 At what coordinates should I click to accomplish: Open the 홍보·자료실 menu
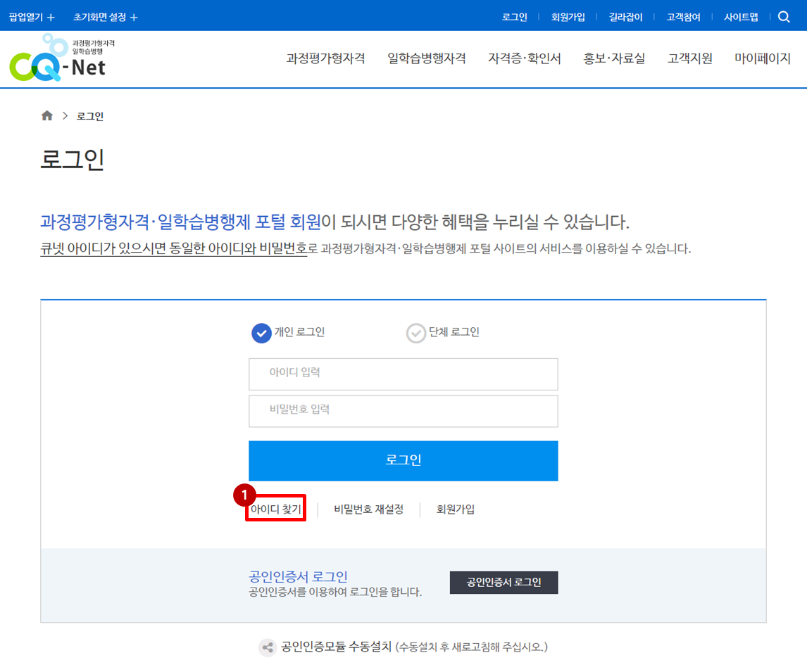[x=614, y=58]
